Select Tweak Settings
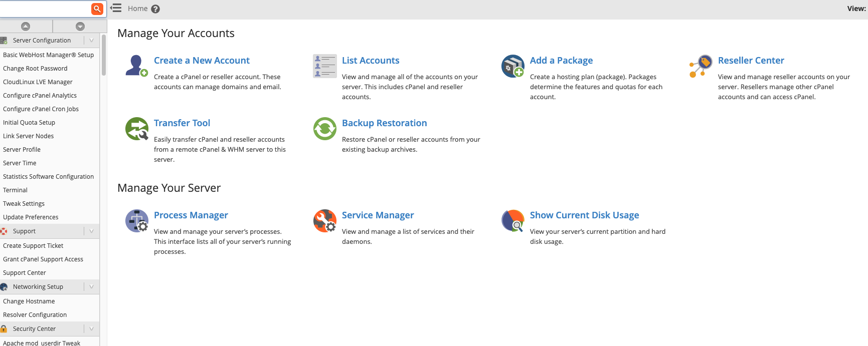 click(24, 204)
